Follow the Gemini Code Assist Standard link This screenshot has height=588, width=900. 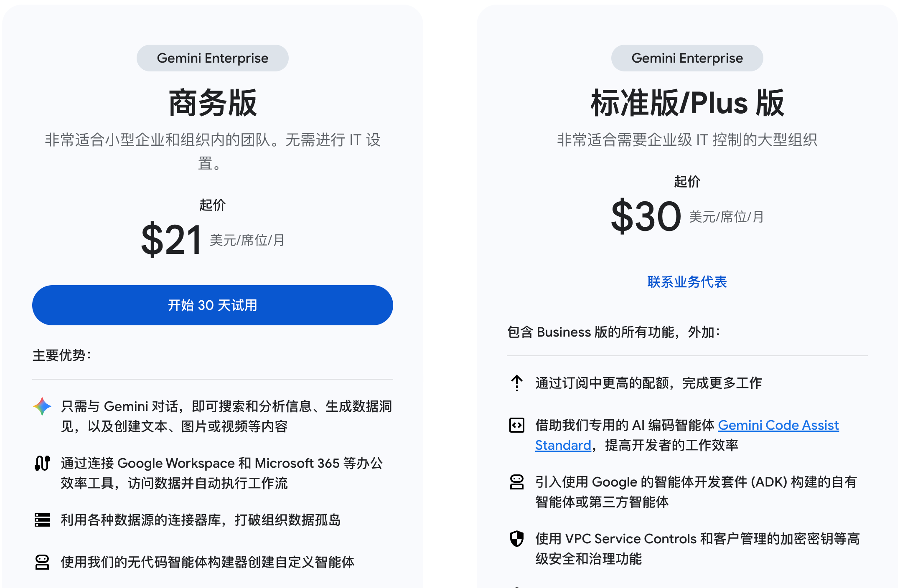pyautogui.click(x=778, y=425)
